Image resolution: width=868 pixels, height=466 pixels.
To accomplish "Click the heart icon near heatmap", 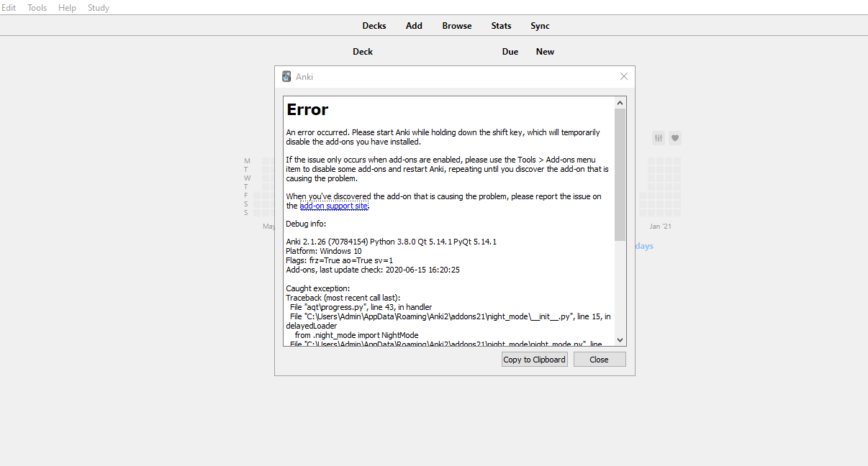I will (x=675, y=138).
